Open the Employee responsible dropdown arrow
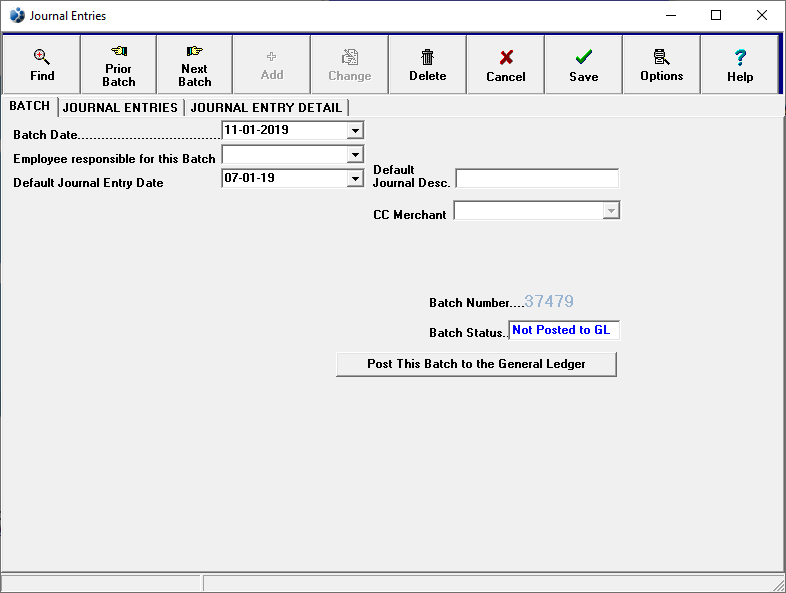The height and width of the screenshot is (593, 786). coord(355,155)
